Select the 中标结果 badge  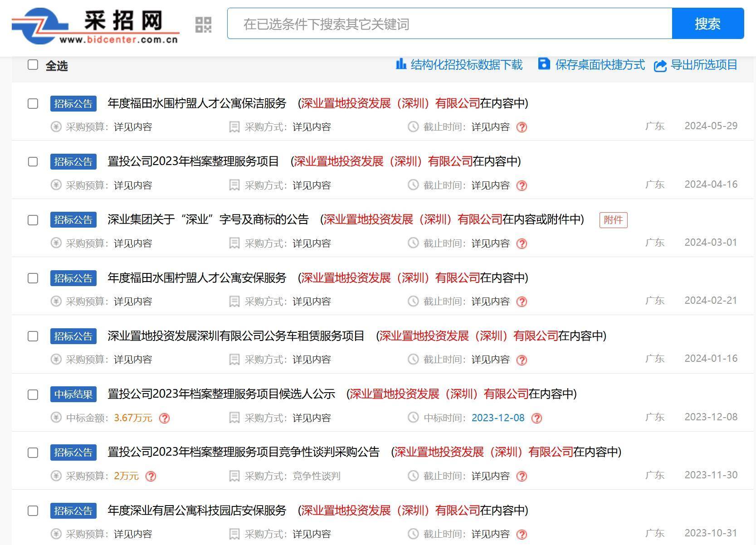point(73,394)
